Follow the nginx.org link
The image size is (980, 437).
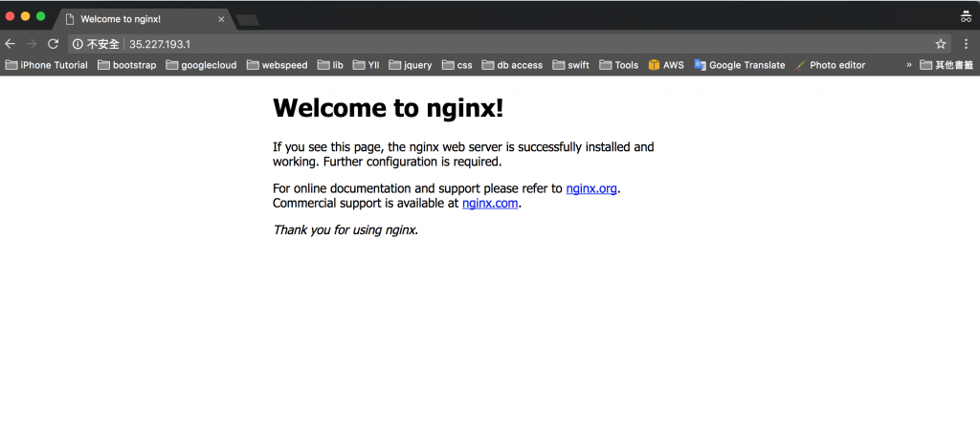point(591,188)
